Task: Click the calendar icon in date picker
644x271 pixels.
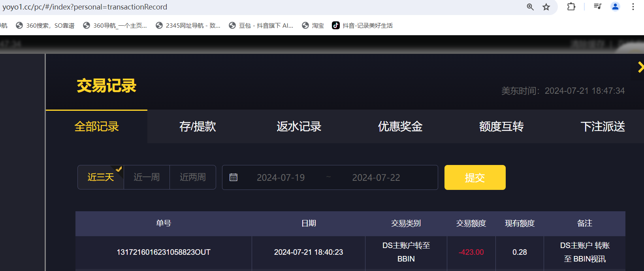Action: point(233,177)
